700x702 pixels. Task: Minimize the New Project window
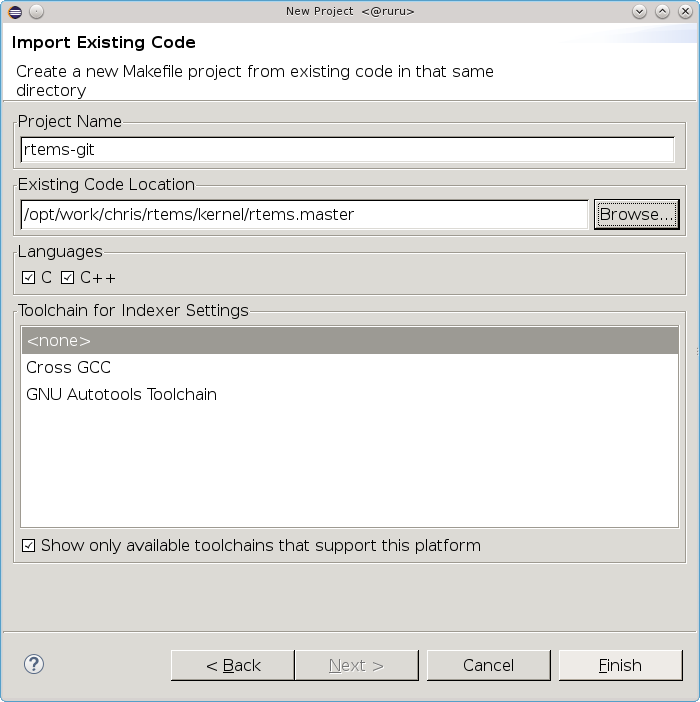[x=641, y=11]
